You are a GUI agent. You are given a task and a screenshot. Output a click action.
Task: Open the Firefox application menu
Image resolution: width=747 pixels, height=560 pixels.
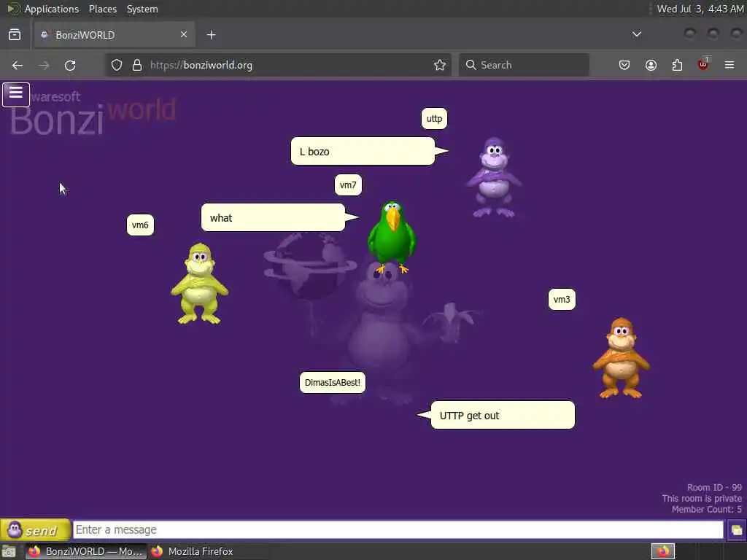729,65
